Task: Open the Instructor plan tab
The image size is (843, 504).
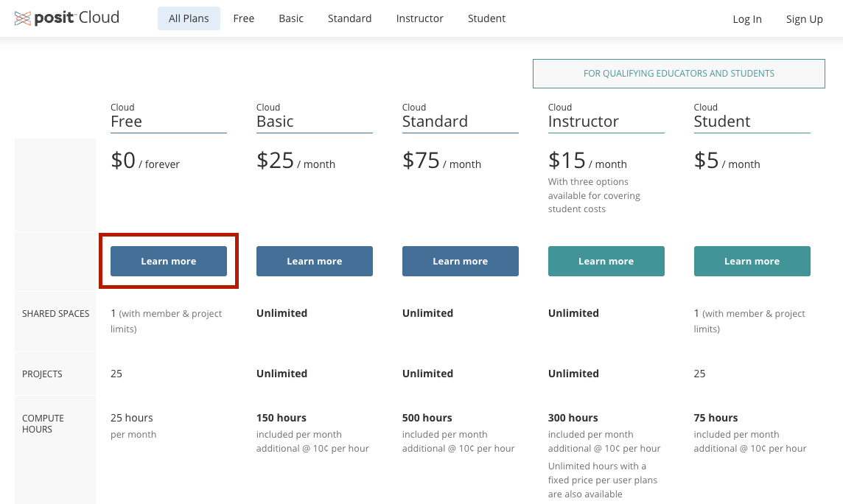Action: click(419, 18)
